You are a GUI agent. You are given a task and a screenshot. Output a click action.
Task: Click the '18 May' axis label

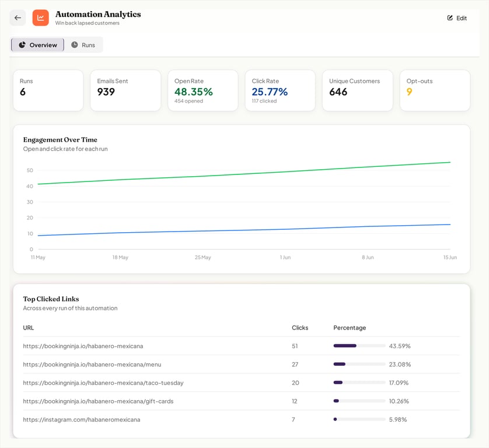coord(120,257)
